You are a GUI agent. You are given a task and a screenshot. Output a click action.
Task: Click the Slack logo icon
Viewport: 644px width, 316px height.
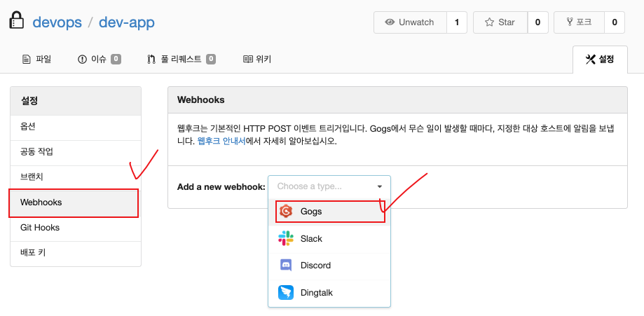[x=285, y=238]
